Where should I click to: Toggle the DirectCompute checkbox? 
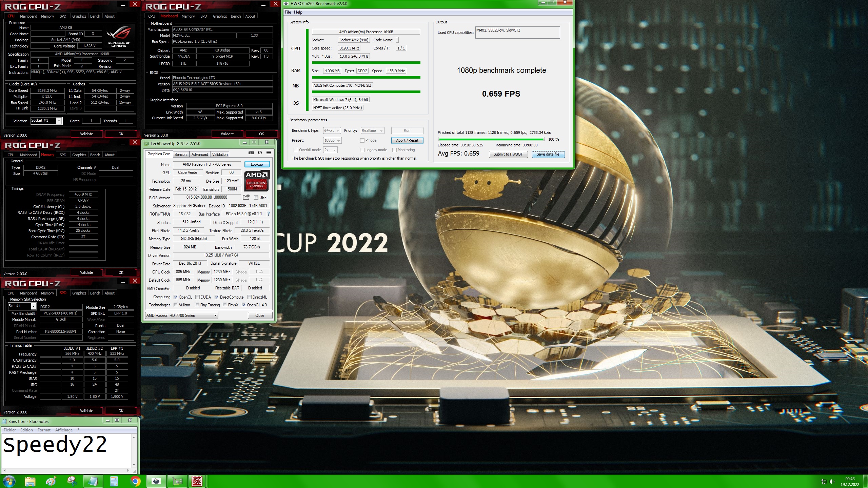pyautogui.click(x=217, y=297)
